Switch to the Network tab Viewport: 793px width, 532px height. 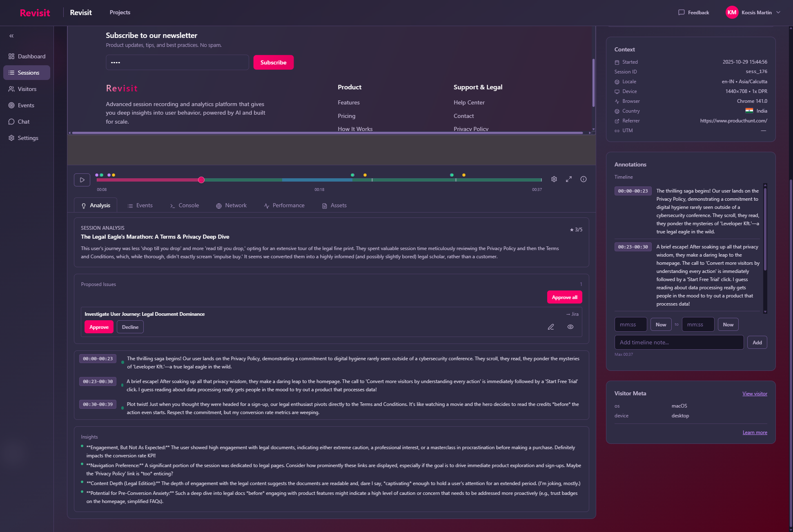pyautogui.click(x=232, y=206)
